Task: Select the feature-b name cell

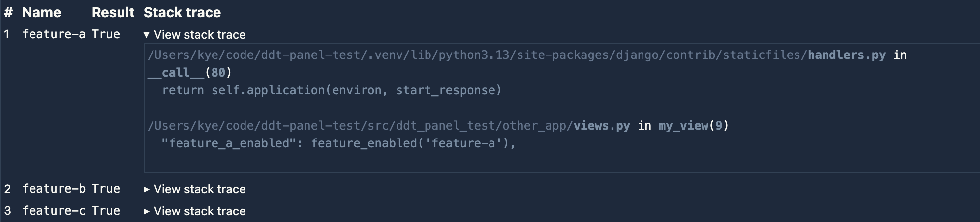Action: coord(54,189)
